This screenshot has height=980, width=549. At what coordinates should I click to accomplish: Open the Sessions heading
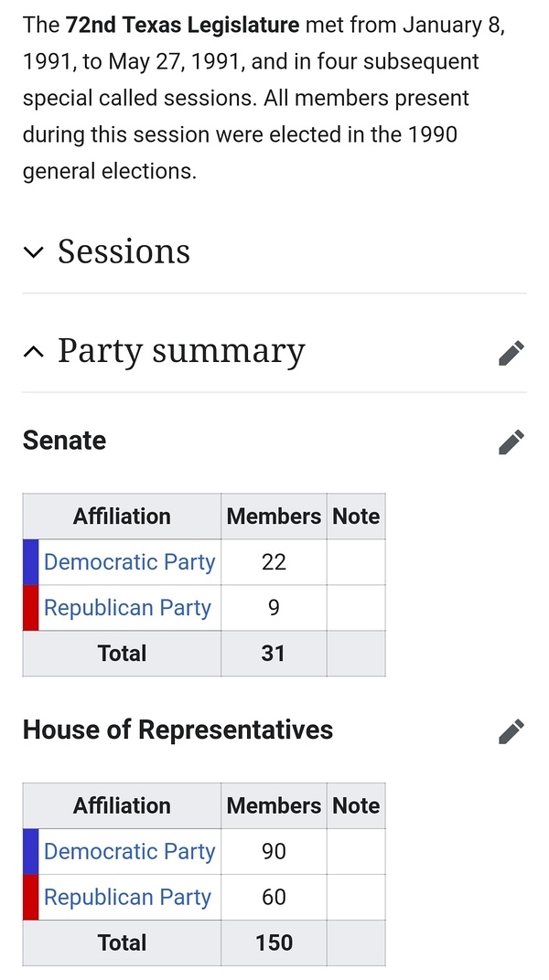pyautogui.click(x=124, y=251)
